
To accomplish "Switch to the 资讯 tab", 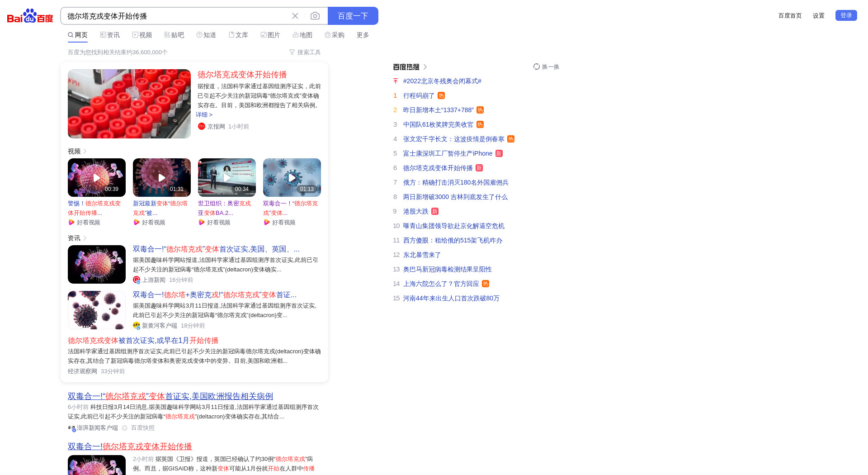I will pos(110,35).
